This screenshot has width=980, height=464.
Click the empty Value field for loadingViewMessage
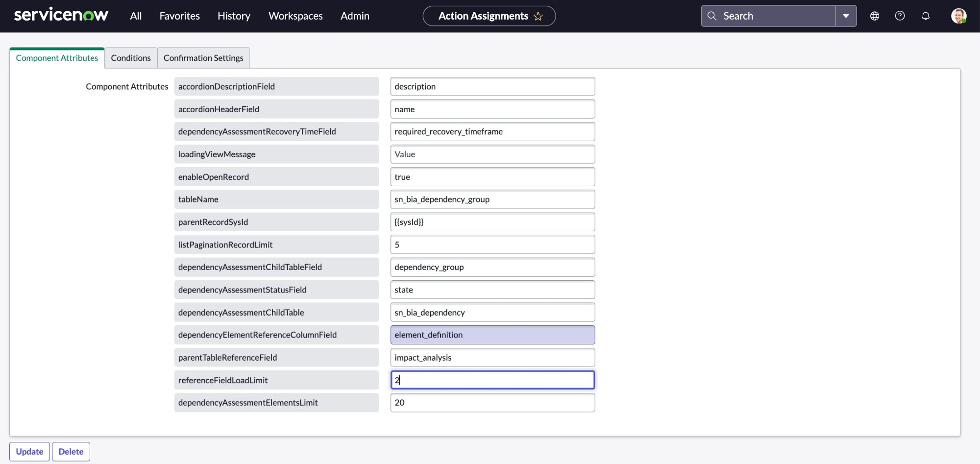[x=492, y=154]
